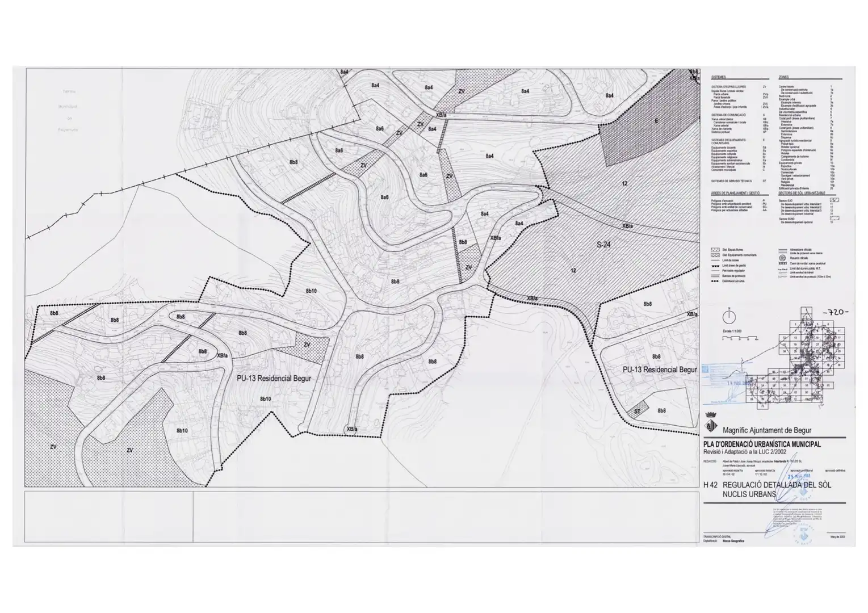Screen dimensions: 868x613
Task: Click the left PU-13 Residencial Begur label
Action: (274, 378)
